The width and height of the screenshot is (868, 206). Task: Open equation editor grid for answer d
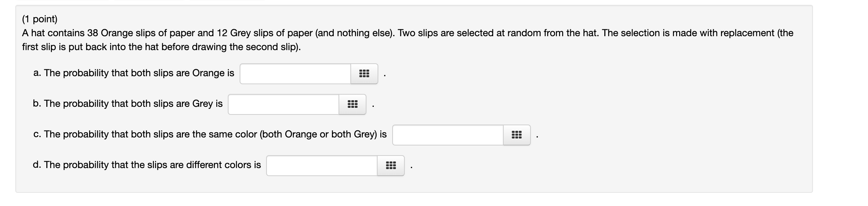click(x=390, y=166)
